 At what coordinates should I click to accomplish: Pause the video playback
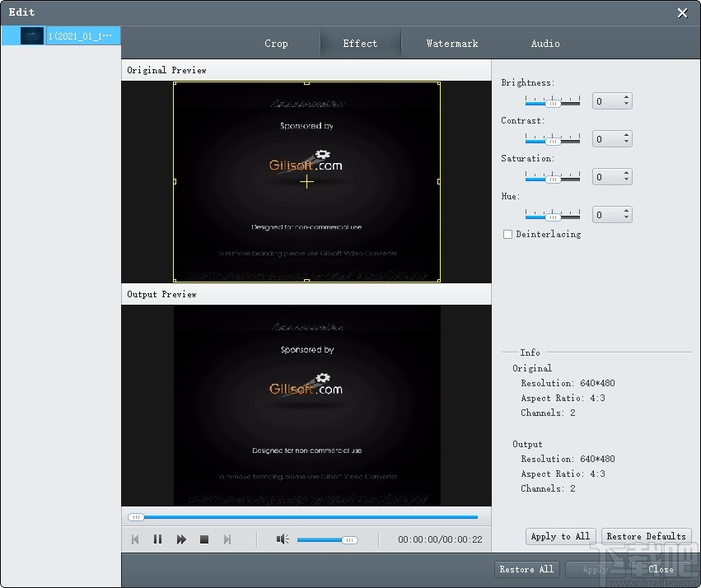(157, 539)
